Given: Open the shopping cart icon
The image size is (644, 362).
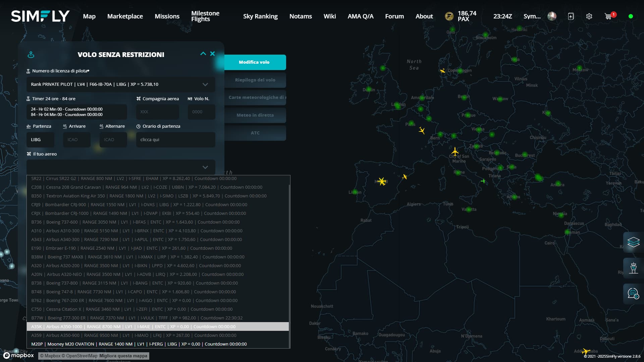Looking at the screenshot, I should click(x=608, y=16).
